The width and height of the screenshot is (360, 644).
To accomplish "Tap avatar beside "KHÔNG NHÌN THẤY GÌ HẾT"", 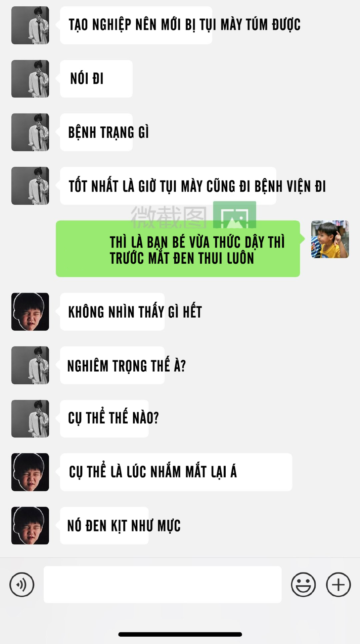I will (30, 312).
